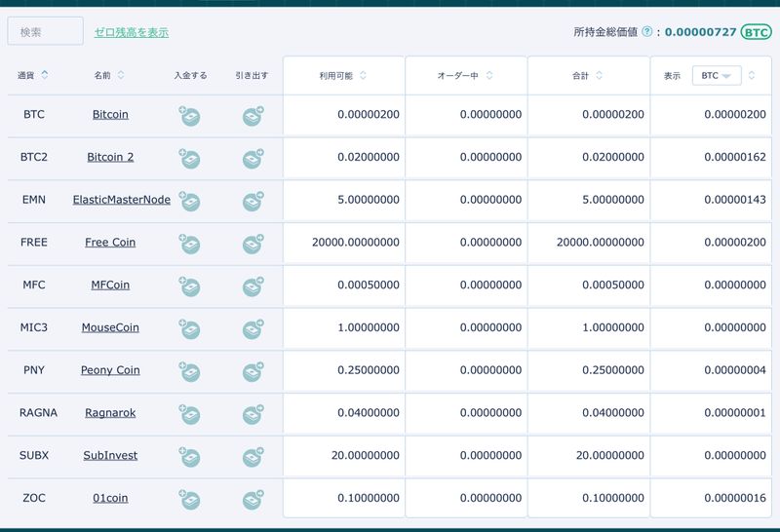The height and width of the screenshot is (532, 780).
Task: Open the MFCoin name link
Action: click(110, 285)
